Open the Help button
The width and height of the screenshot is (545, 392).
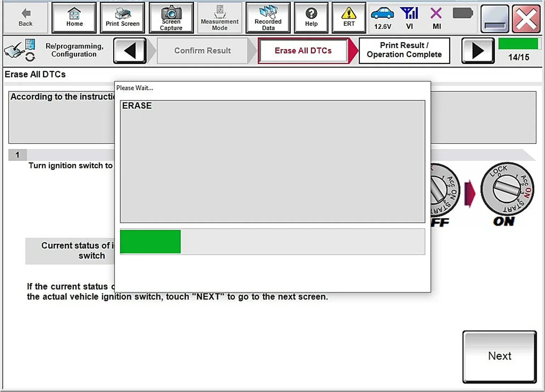pos(311,18)
